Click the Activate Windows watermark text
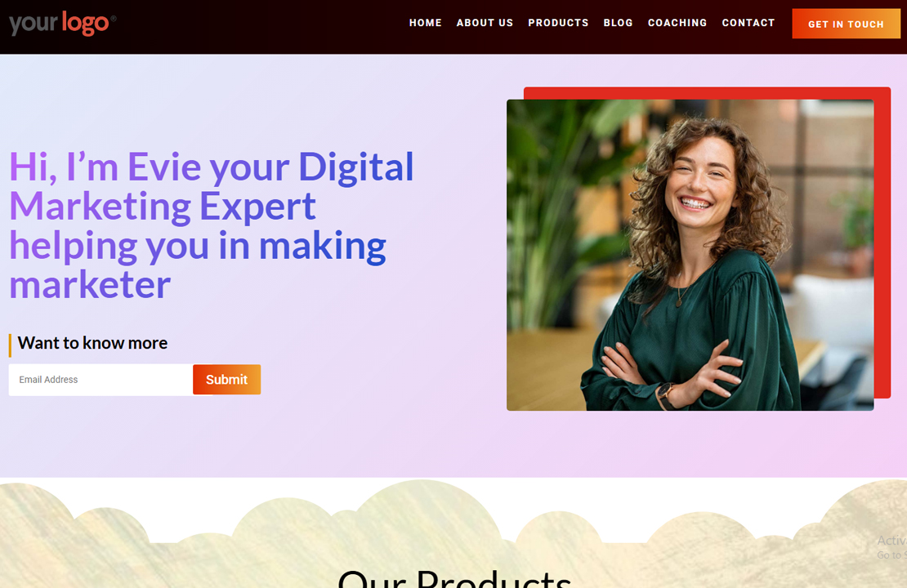This screenshot has width=907, height=588. (x=891, y=547)
